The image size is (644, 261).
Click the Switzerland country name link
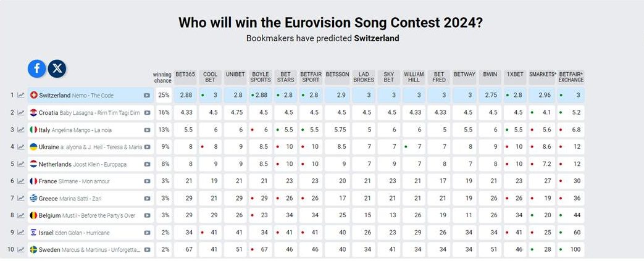pos(54,96)
